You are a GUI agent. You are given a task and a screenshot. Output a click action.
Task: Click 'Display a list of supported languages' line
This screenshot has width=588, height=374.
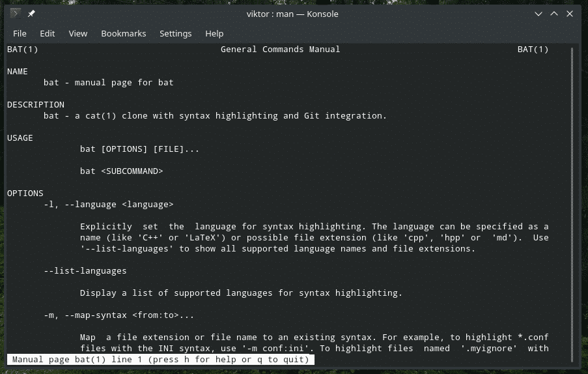click(x=241, y=293)
